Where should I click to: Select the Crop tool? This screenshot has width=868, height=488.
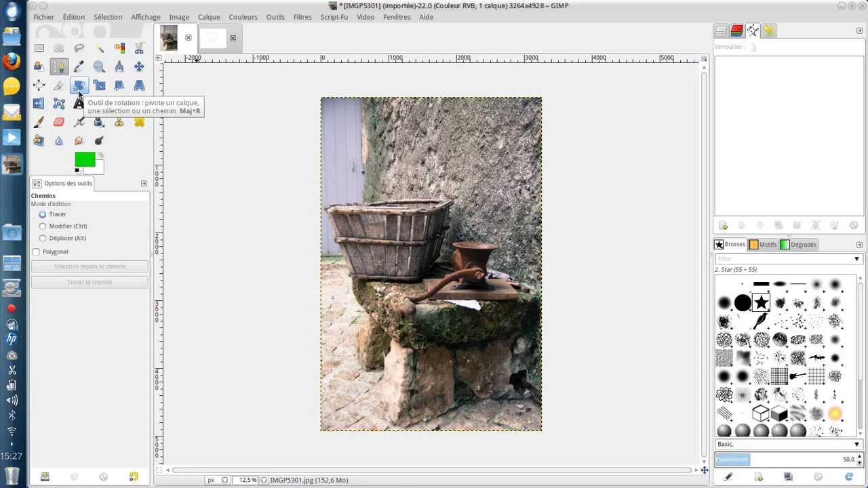tap(59, 85)
